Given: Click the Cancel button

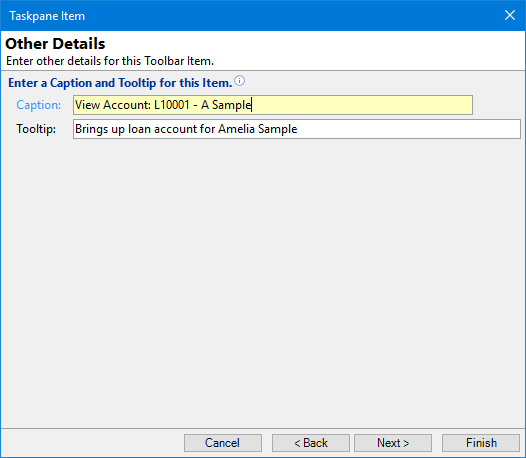Looking at the screenshot, I should pos(223,443).
